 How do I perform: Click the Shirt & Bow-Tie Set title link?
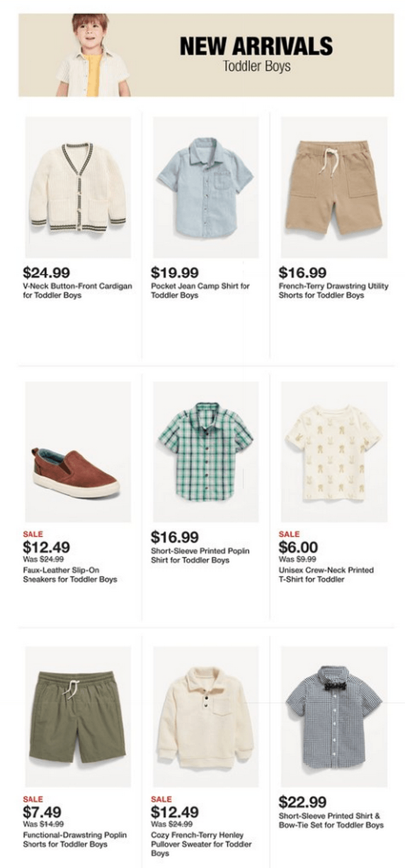pyautogui.click(x=331, y=821)
